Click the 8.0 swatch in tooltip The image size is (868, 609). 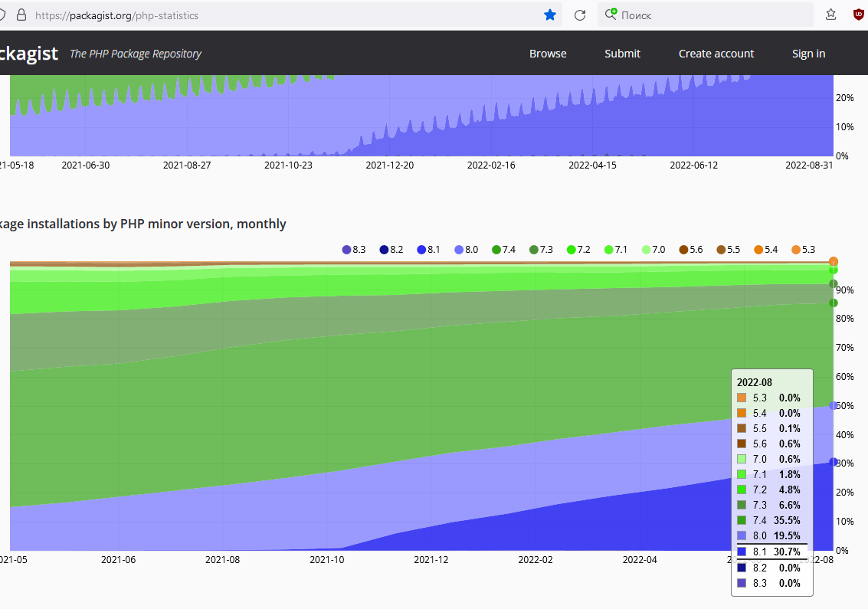[x=742, y=535]
